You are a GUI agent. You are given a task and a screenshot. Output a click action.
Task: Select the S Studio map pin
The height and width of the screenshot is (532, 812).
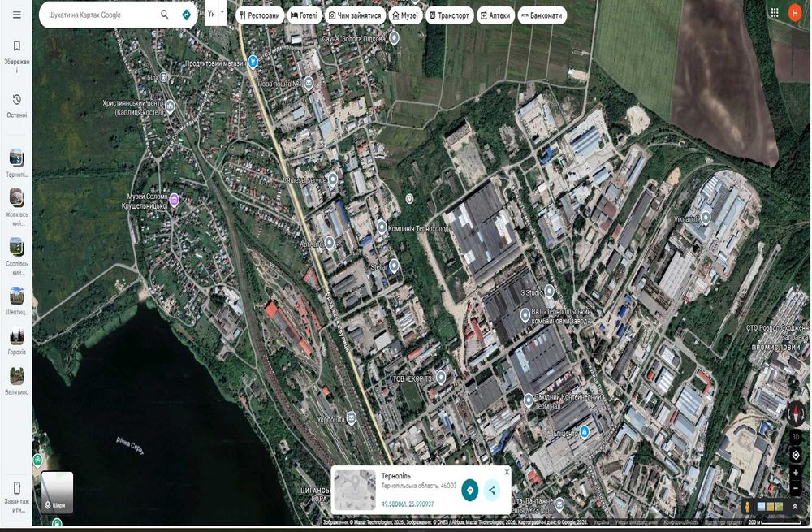(x=550, y=291)
